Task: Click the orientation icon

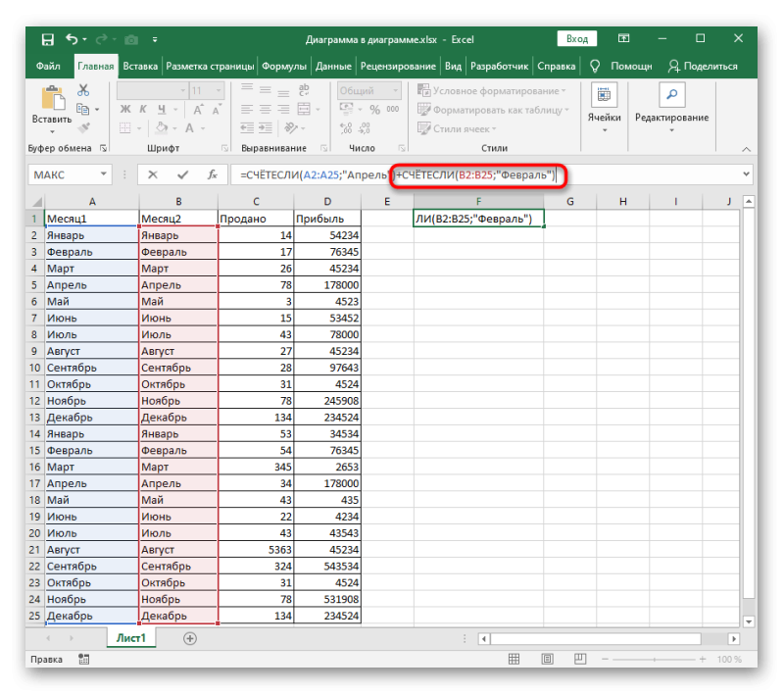Action: click(x=291, y=128)
